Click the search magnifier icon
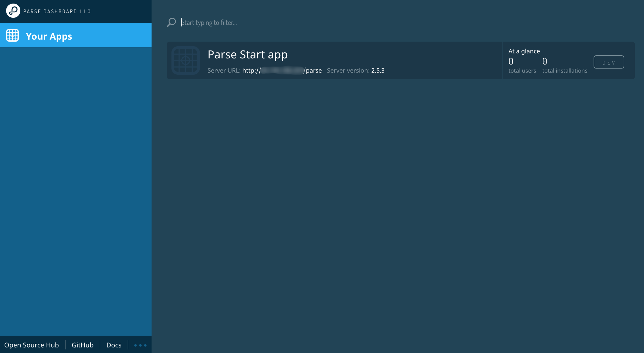The height and width of the screenshot is (353, 644). point(171,22)
